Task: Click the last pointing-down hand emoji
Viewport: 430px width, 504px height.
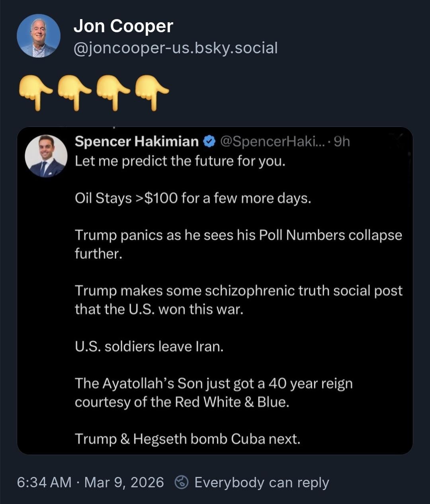Action: 151,91
